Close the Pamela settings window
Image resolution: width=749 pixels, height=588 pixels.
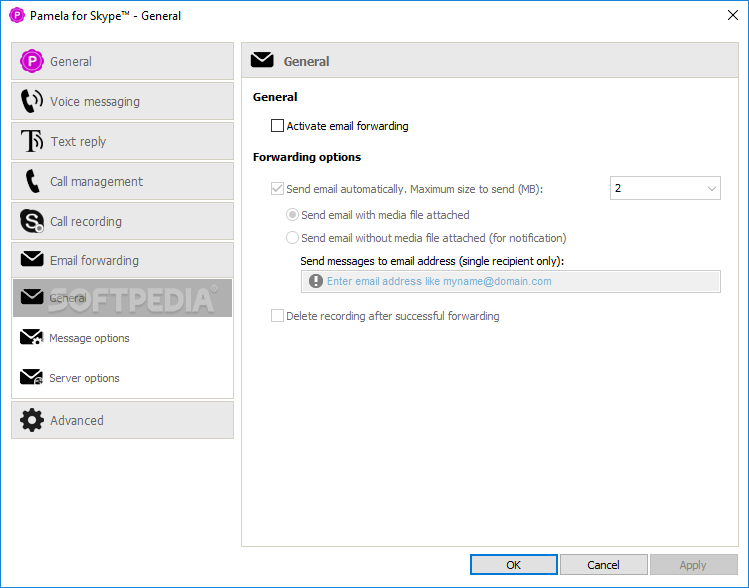click(733, 15)
